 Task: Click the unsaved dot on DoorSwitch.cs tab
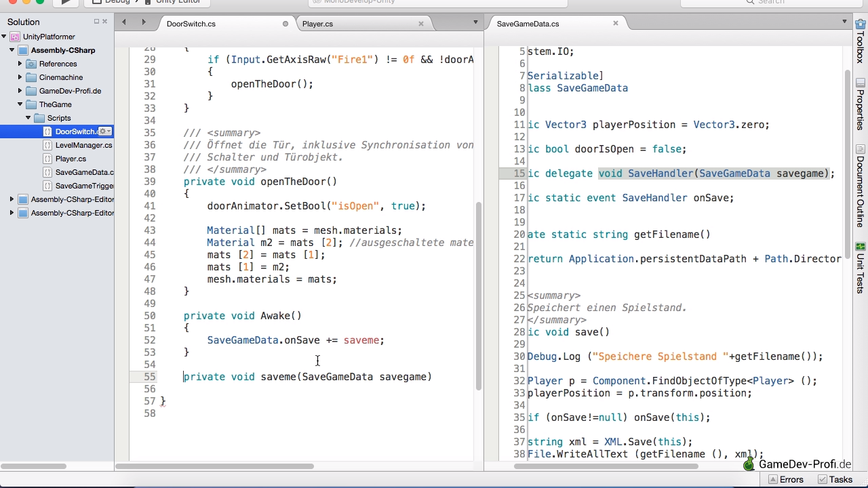click(x=285, y=24)
